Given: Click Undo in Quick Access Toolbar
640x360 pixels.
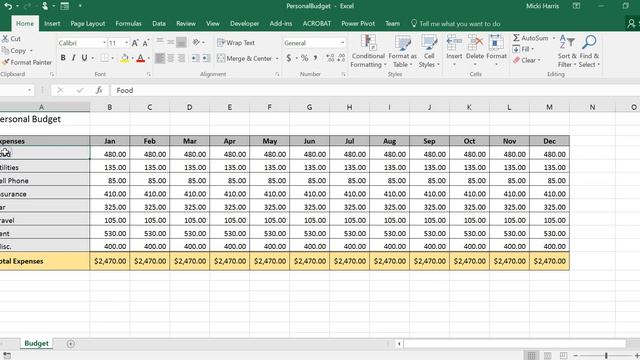Looking at the screenshot, I should click(x=8, y=6).
